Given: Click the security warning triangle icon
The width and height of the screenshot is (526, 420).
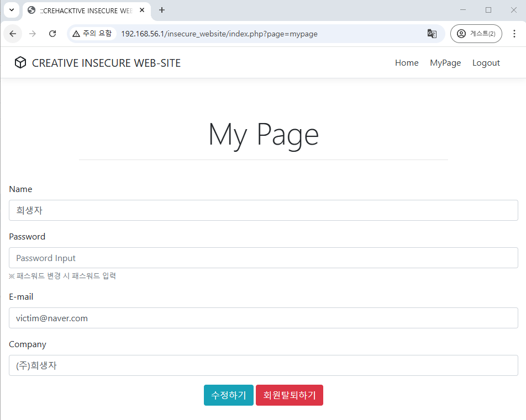Looking at the screenshot, I should click(x=76, y=34).
